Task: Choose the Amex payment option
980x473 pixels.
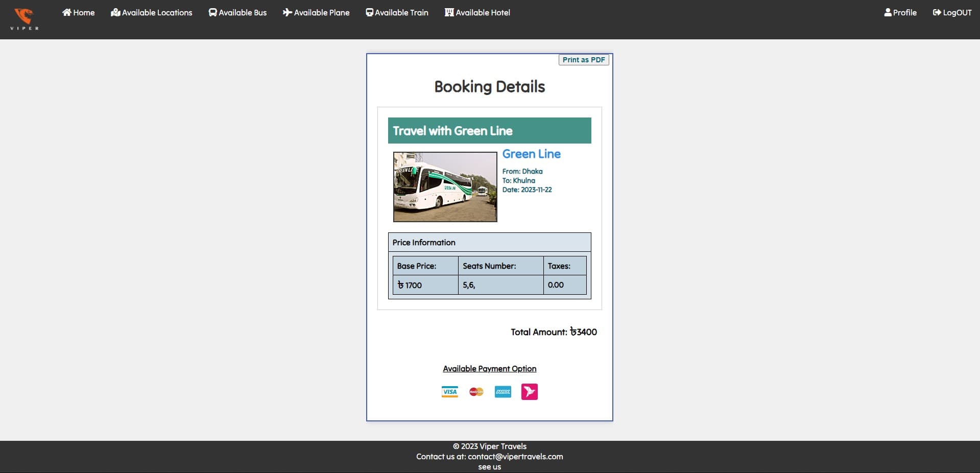Action: click(x=503, y=392)
